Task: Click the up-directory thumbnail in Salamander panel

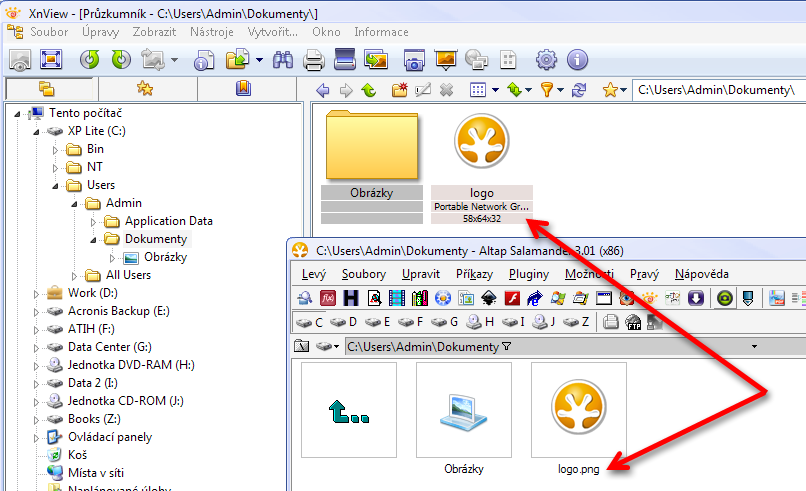Action: pyautogui.click(x=349, y=410)
